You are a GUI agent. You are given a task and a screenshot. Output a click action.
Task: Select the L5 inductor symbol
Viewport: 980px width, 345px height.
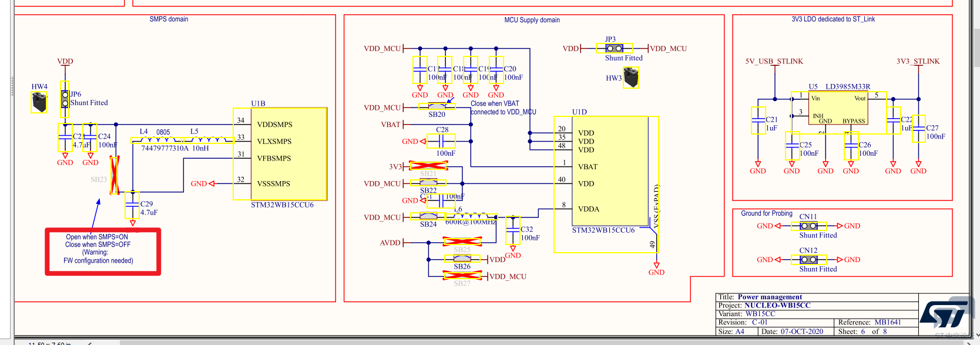tap(209, 140)
